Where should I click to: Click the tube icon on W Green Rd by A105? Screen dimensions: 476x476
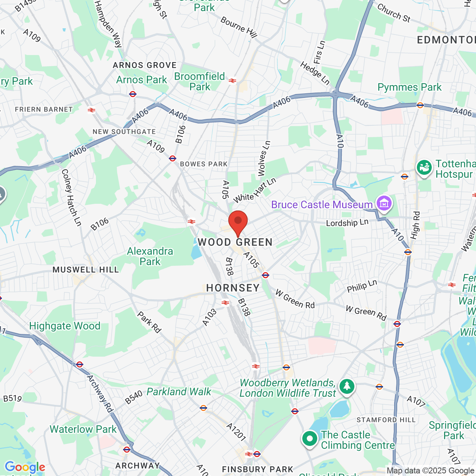[x=266, y=275]
